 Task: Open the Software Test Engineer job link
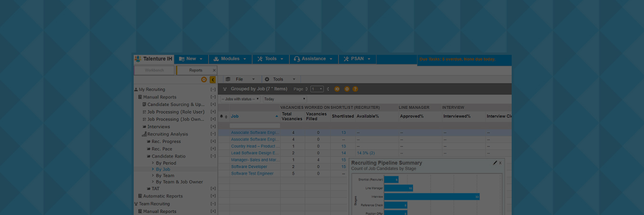tap(252, 173)
